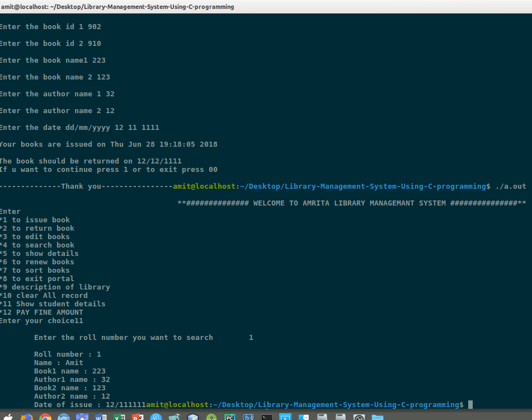Click 'Enter the roll number you want to search'
Viewport: 532px width, 420px height.
124,338
